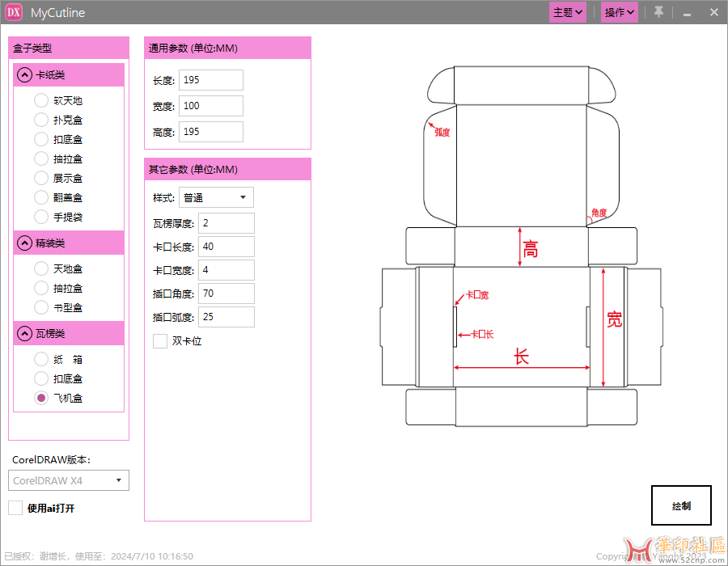Click the pin window icon
Image resolution: width=728 pixels, height=566 pixels.
pyautogui.click(x=659, y=12)
